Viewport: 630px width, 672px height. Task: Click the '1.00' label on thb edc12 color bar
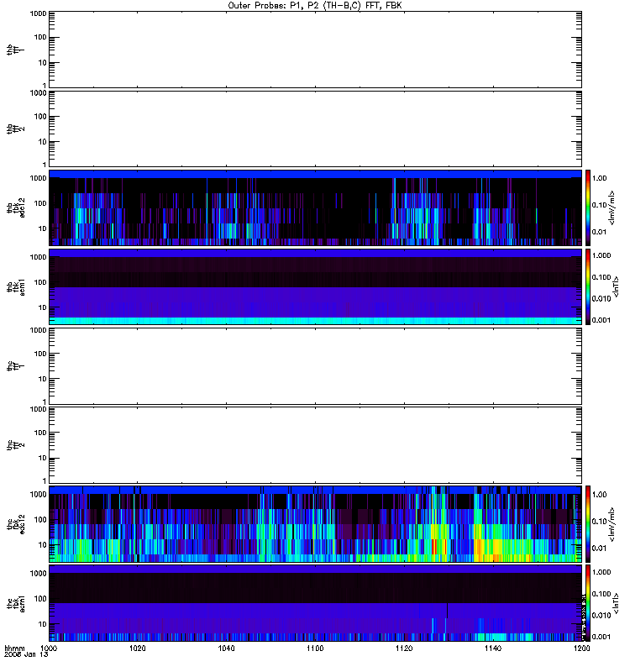click(599, 178)
